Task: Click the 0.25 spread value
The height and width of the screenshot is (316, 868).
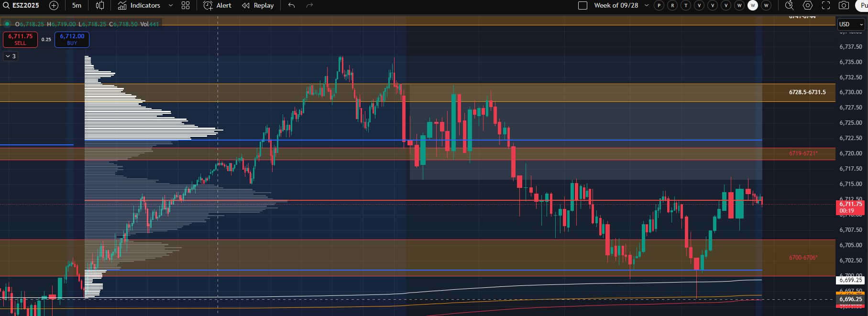Action: tap(46, 40)
